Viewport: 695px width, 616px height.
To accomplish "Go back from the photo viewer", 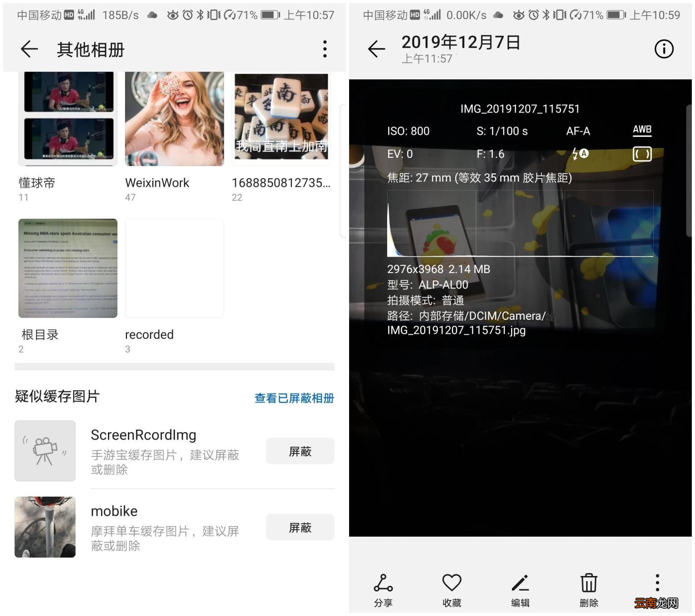I will (376, 49).
